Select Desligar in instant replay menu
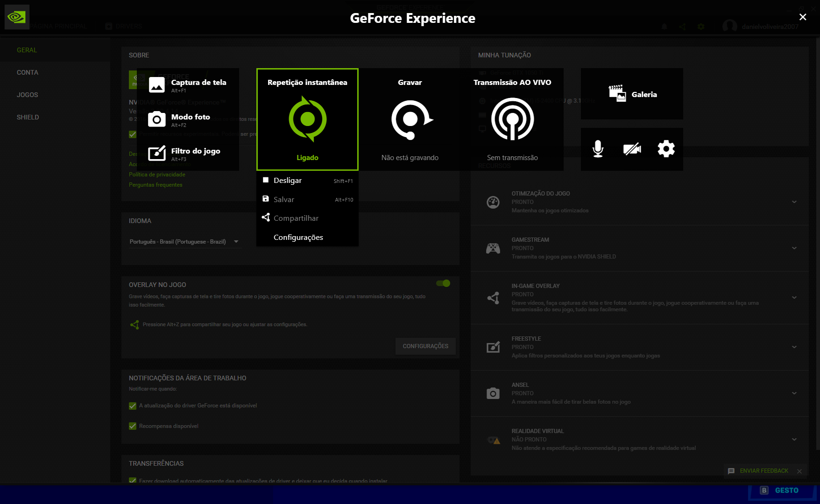The width and height of the screenshot is (820, 504). [x=307, y=181]
